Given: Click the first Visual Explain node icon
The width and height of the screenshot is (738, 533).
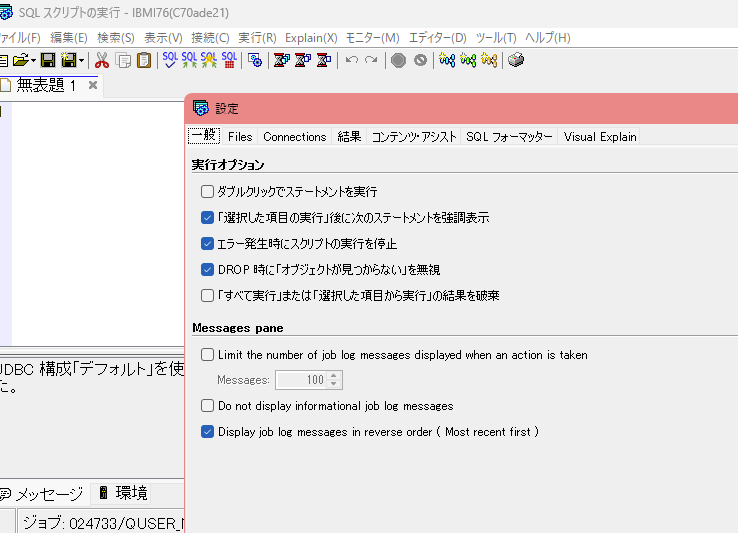Looking at the screenshot, I should (x=447, y=60).
